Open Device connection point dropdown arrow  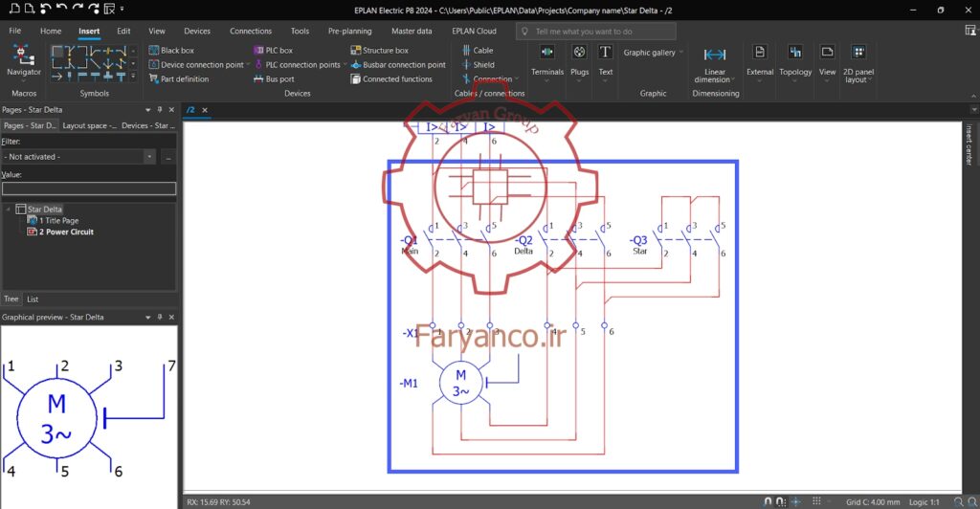pos(248,64)
